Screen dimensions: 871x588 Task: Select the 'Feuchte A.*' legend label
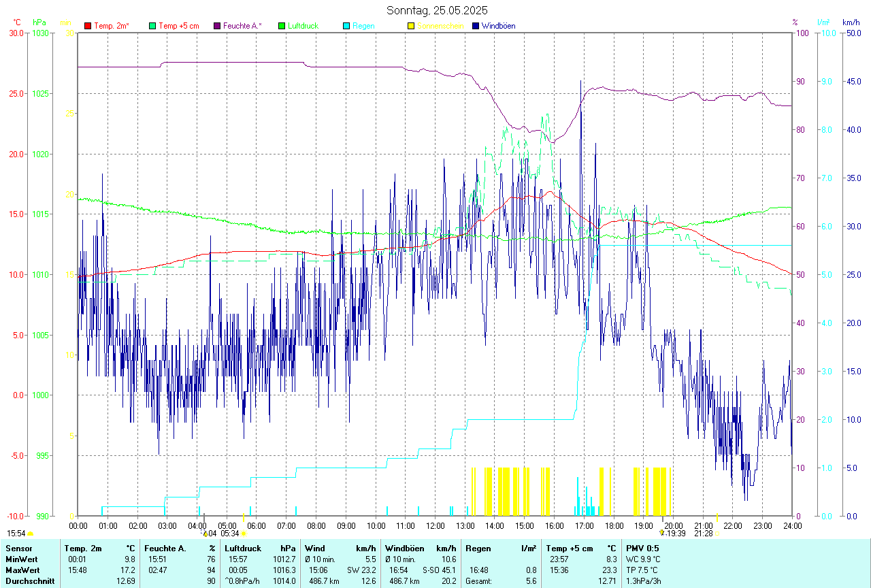point(242,26)
